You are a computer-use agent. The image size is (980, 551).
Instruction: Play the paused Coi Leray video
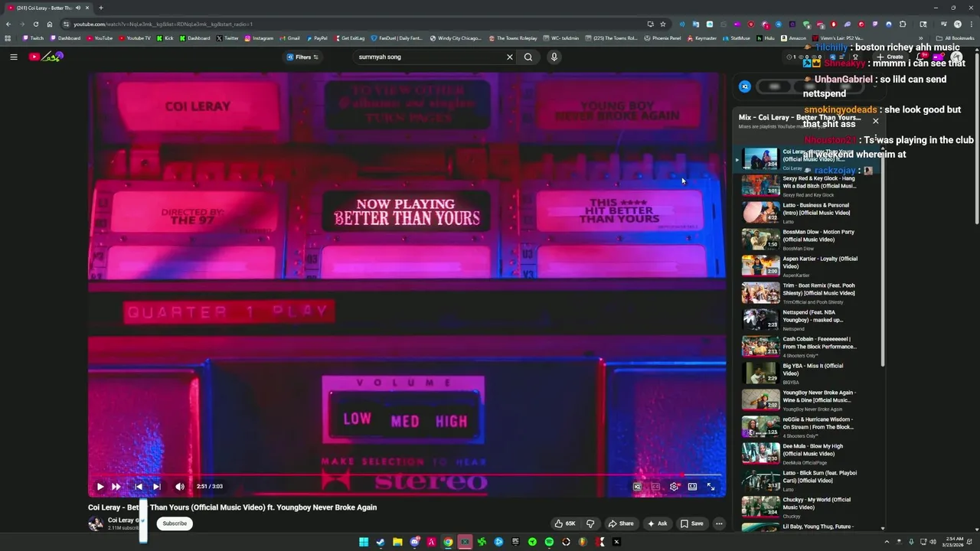[x=100, y=487]
